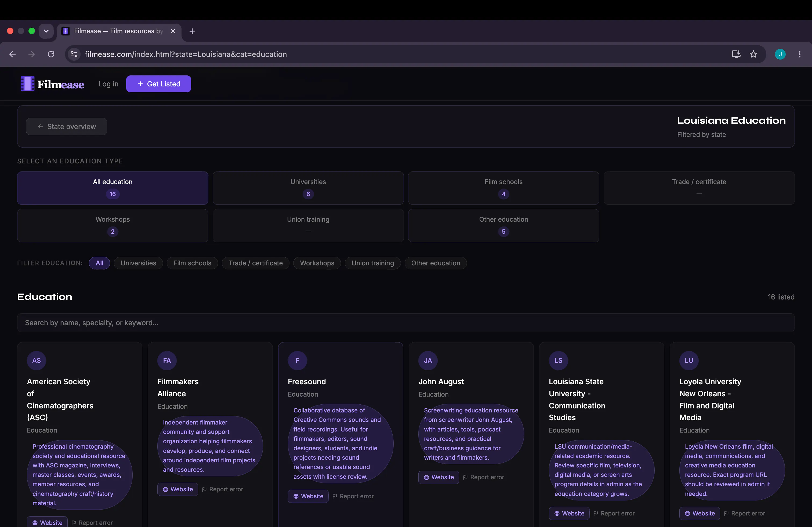
Task: Open Website for Freesound
Action: [x=308, y=496]
